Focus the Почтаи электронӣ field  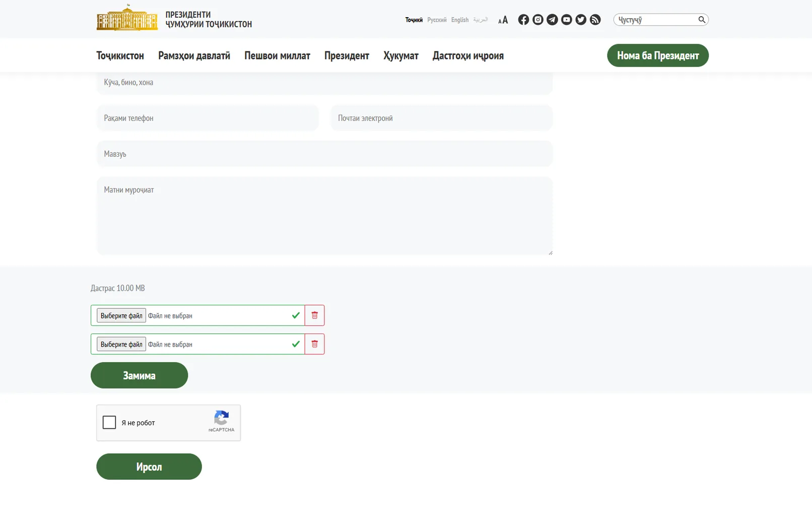(441, 118)
